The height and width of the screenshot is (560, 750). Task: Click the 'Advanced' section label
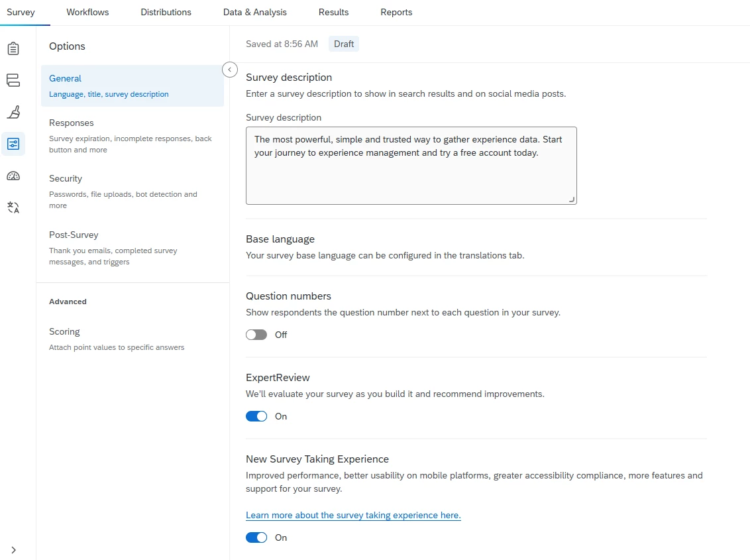tap(68, 302)
